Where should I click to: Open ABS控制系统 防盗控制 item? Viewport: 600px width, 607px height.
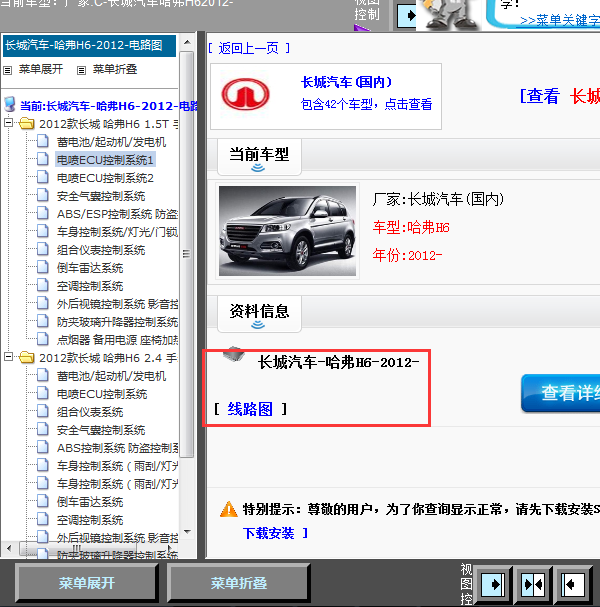tap(117, 448)
